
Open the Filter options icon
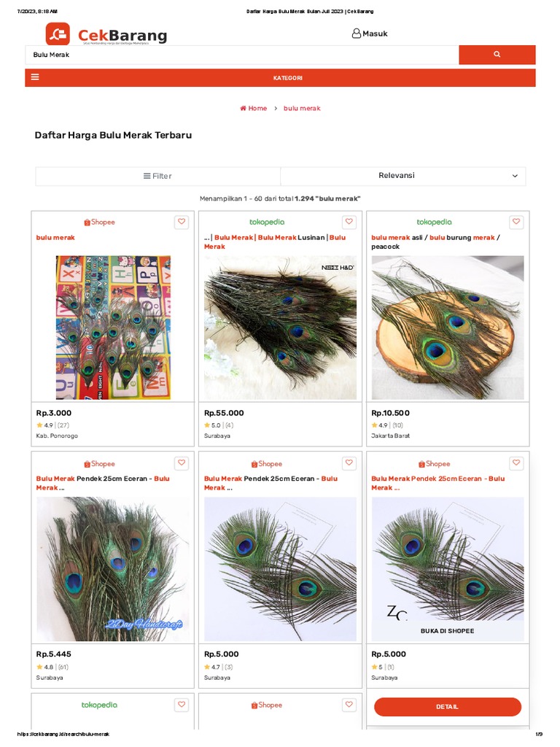(x=147, y=176)
